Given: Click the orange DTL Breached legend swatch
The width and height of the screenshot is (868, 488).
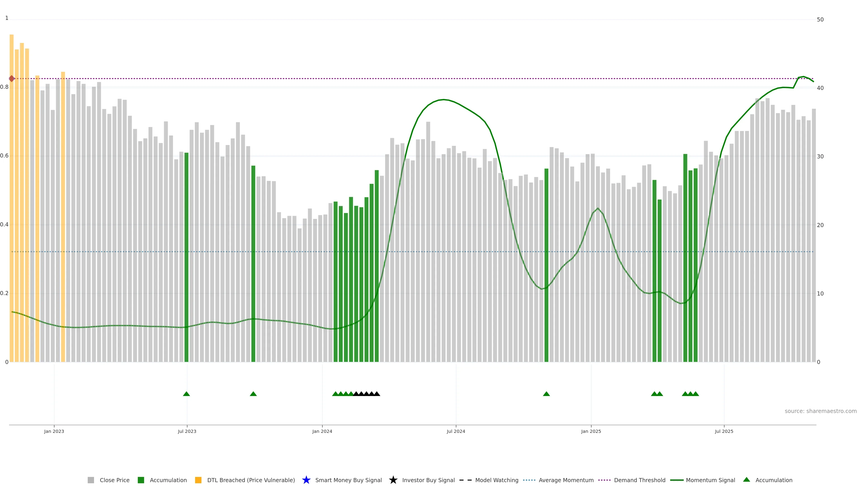Looking at the screenshot, I should [x=198, y=480].
